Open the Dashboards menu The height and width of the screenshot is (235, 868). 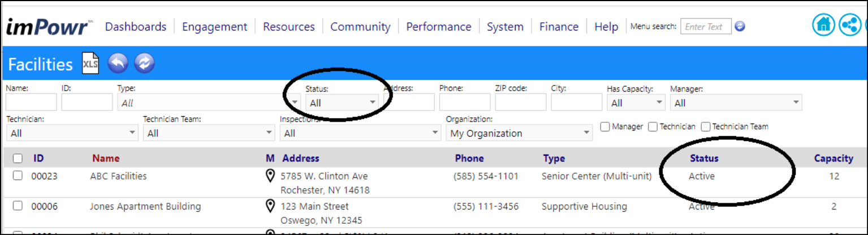click(136, 27)
